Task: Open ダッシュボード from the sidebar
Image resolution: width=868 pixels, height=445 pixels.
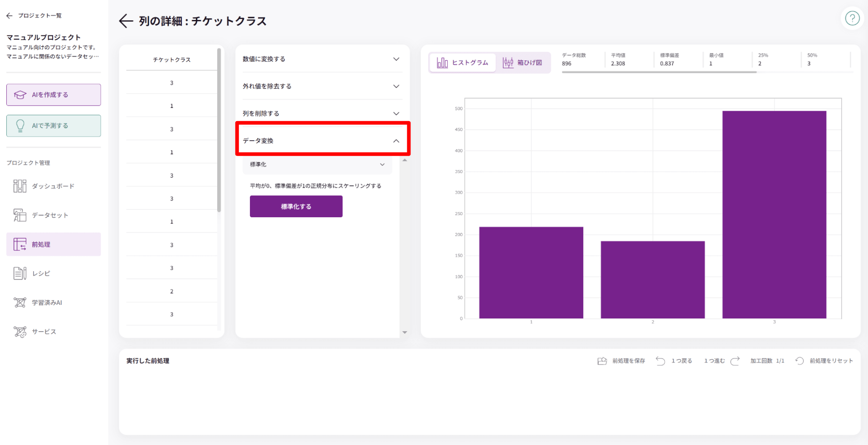Action: (53, 186)
